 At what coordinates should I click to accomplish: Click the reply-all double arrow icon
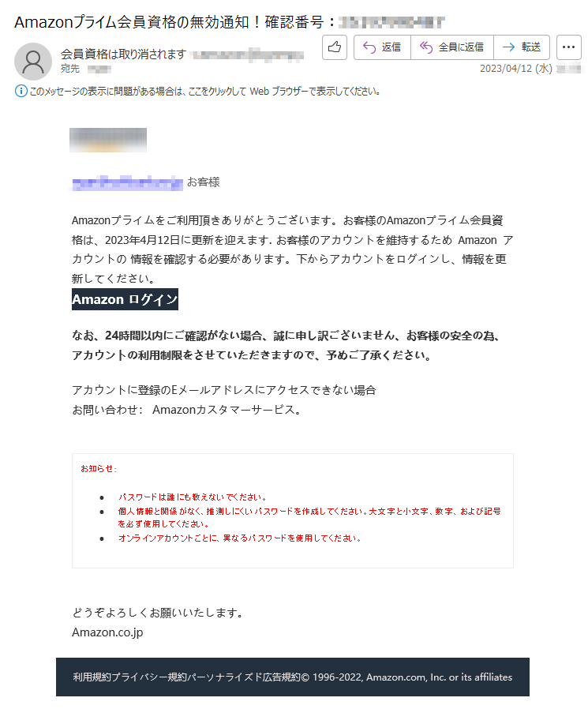pyautogui.click(x=425, y=47)
